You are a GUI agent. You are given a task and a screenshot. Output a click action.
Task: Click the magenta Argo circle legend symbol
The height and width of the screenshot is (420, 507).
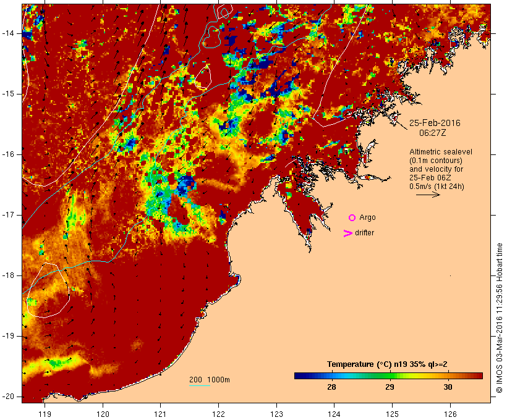pyautogui.click(x=352, y=218)
